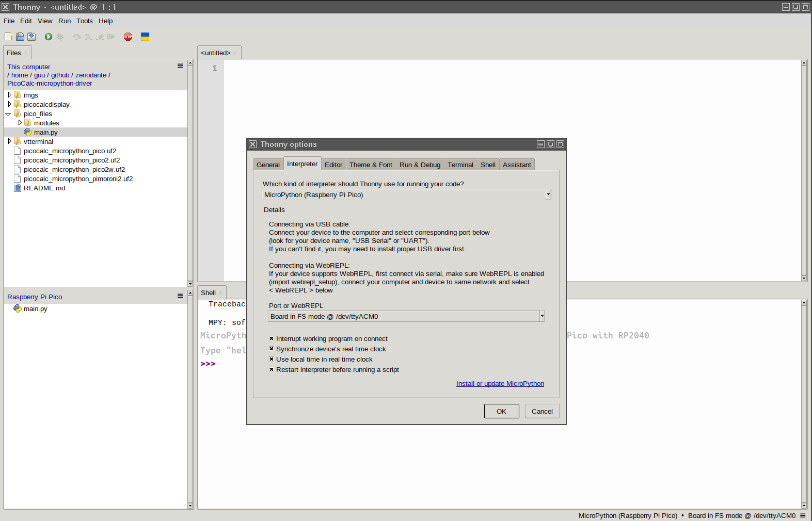This screenshot has height=521, width=812.
Task: Click the Save file toolbar icon
Action: tap(31, 37)
